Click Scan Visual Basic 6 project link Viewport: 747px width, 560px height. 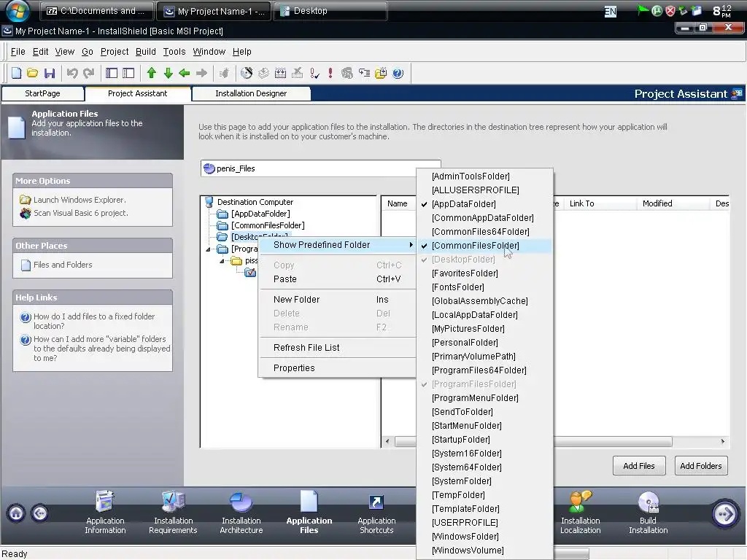(80, 213)
